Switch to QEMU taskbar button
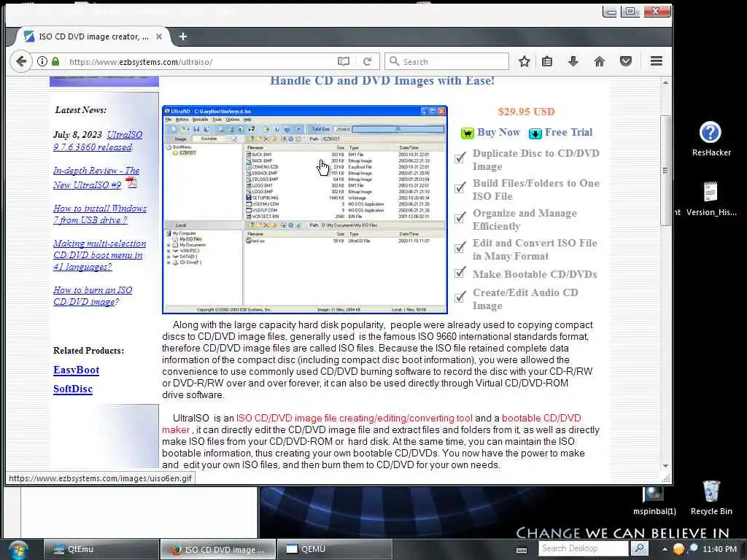The height and width of the screenshot is (560, 747). tap(335, 549)
